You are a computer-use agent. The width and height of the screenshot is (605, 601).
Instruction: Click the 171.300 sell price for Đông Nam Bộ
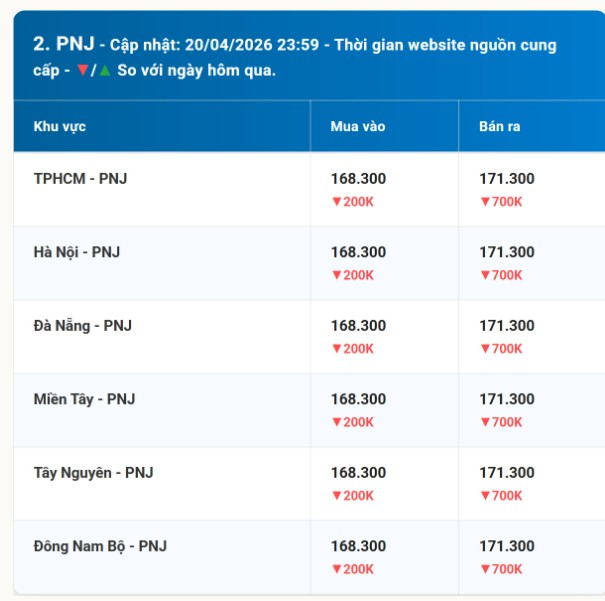(x=507, y=546)
